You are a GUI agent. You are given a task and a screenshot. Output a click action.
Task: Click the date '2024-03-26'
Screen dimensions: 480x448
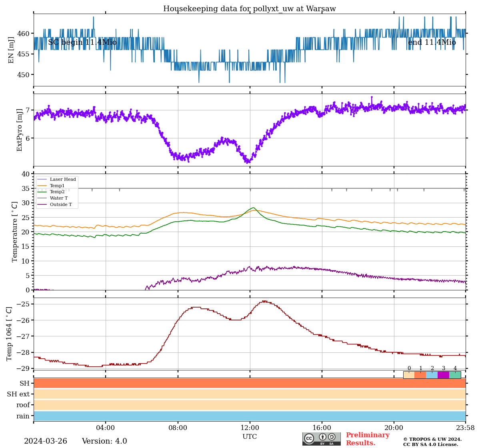(x=46, y=441)
